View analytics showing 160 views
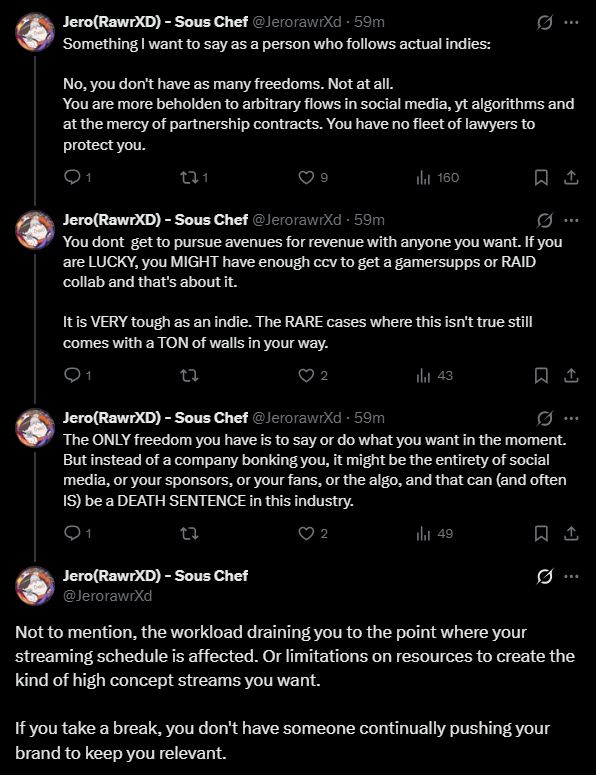The width and height of the screenshot is (596, 775). (x=438, y=177)
